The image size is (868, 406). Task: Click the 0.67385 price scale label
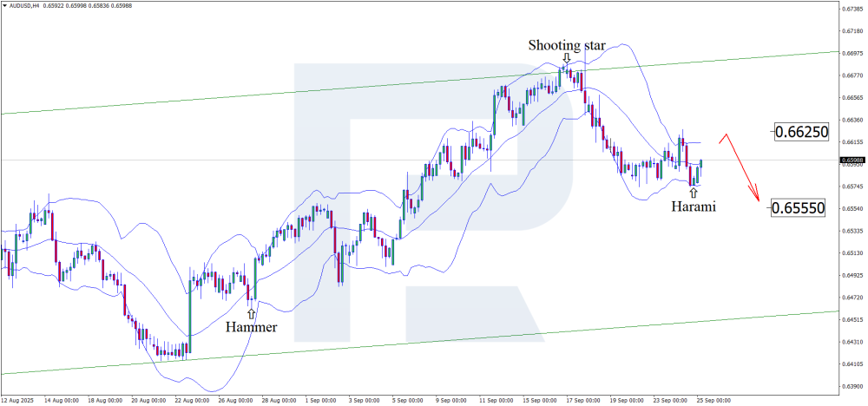851,9
